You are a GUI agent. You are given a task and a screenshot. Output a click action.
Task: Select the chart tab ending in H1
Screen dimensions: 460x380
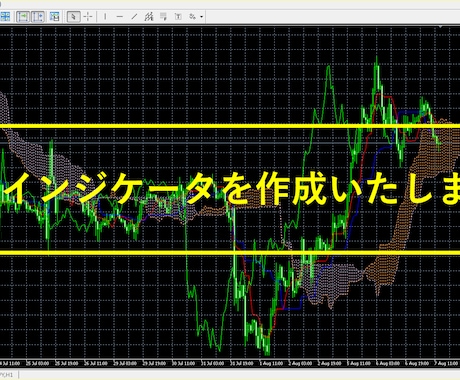(x=7, y=375)
